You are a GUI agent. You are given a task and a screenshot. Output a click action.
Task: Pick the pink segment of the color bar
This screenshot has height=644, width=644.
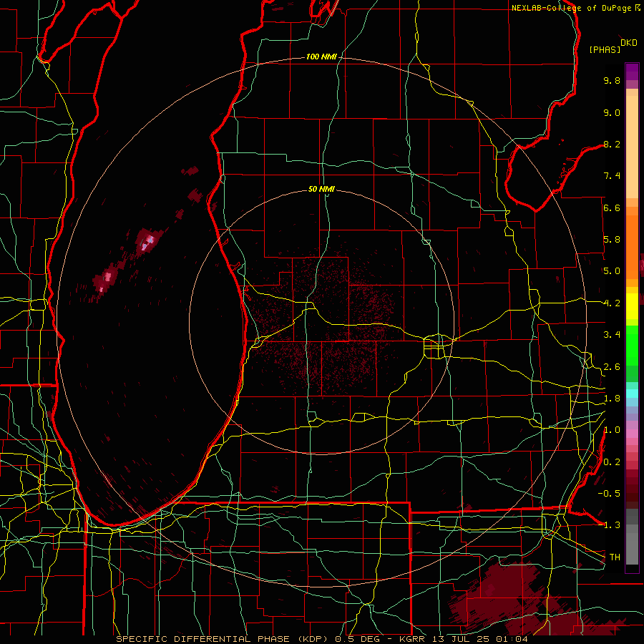(x=632, y=434)
